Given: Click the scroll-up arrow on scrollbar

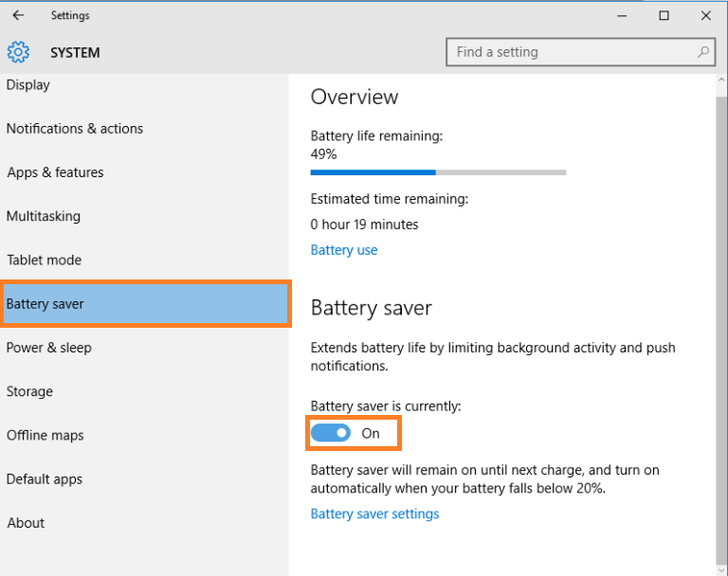Looking at the screenshot, I should click(721, 80).
